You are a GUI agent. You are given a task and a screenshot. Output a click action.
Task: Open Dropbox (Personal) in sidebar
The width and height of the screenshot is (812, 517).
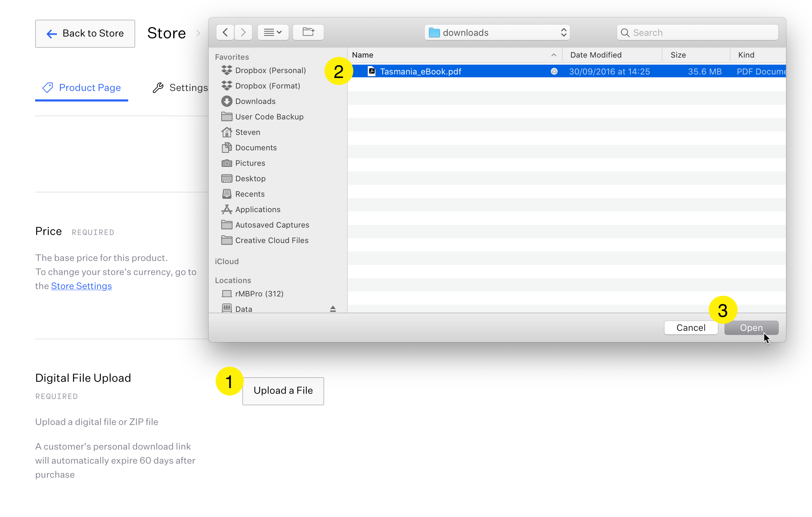click(x=270, y=71)
